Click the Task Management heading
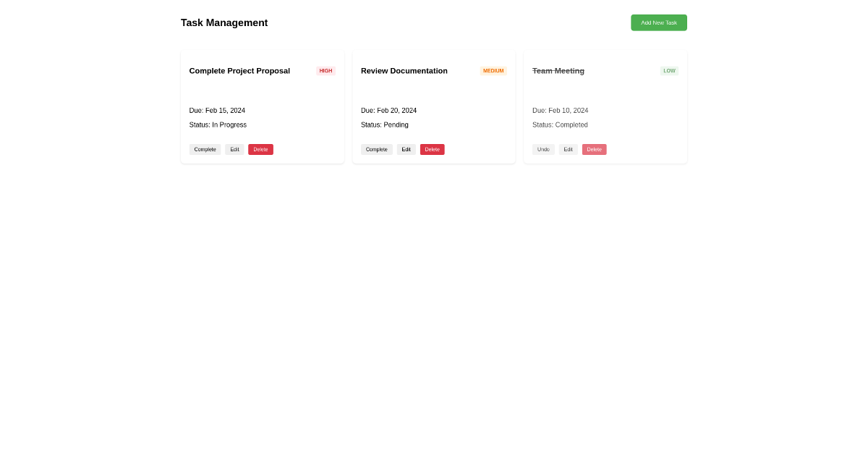The height and width of the screenshot is (456, 868). [224, 22]
